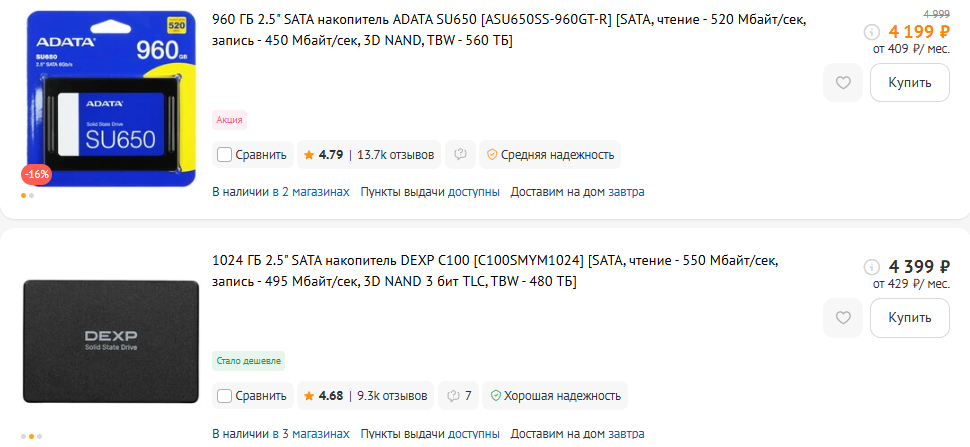Viewport: 970px width, 447px height.
Task: Buy ADATA SU650 with Купить button
Action: pyautogui.click(x=909, y=83)
